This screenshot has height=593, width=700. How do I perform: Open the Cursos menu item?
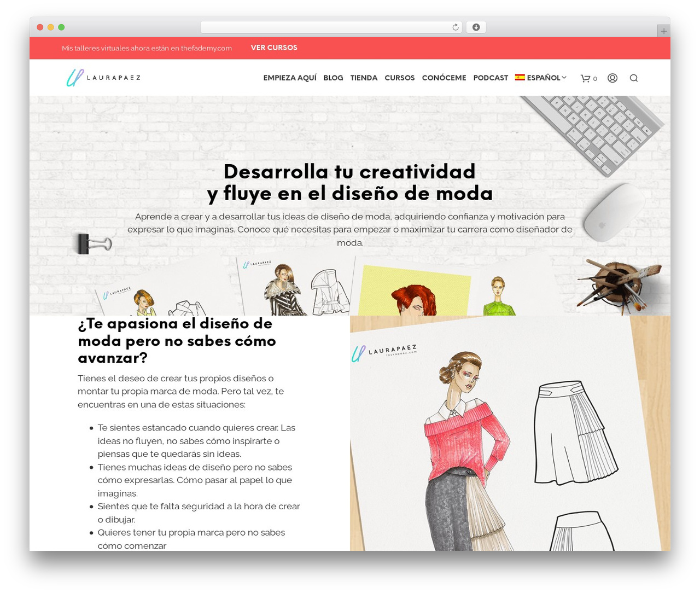400,78
